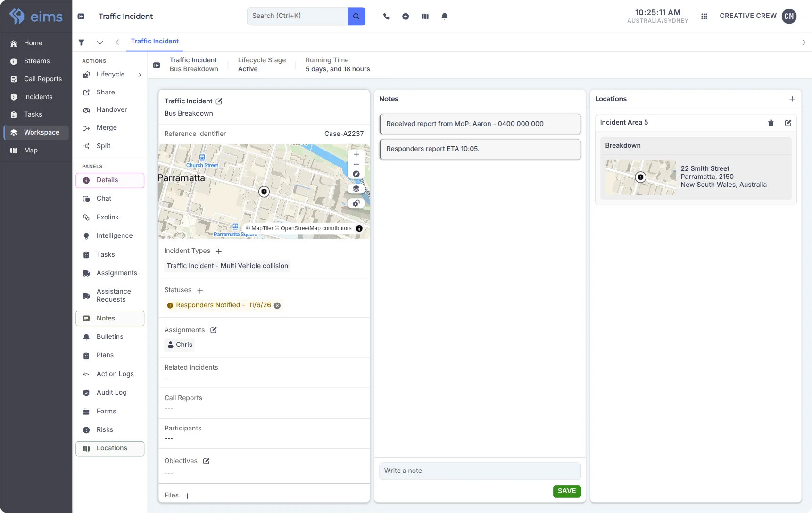
Task: Toggle the Intelligence panel
Action: (x=110, y=236)
